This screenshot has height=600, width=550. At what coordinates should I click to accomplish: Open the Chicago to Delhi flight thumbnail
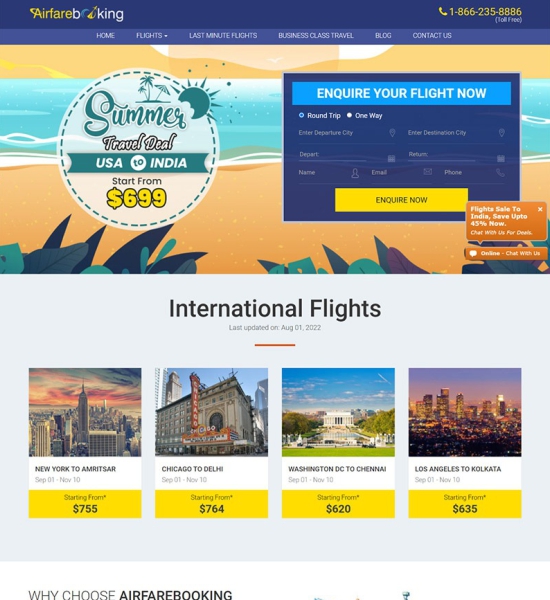coord(211,412)
